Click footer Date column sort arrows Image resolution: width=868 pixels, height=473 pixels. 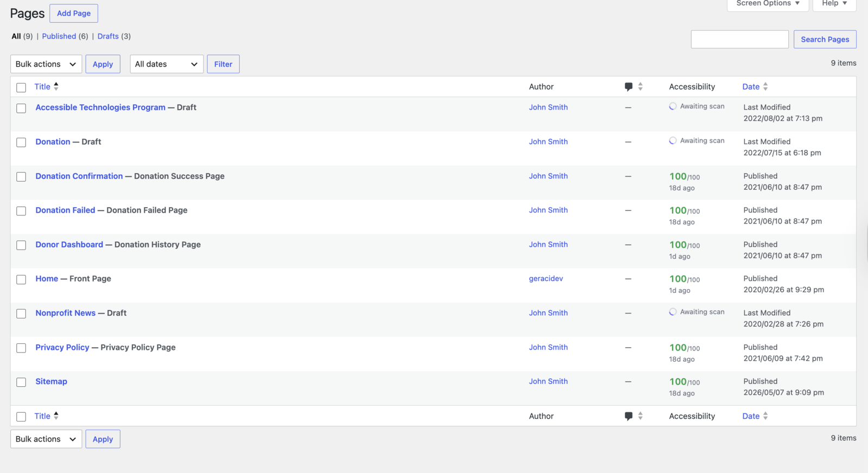tap(765, 416)
